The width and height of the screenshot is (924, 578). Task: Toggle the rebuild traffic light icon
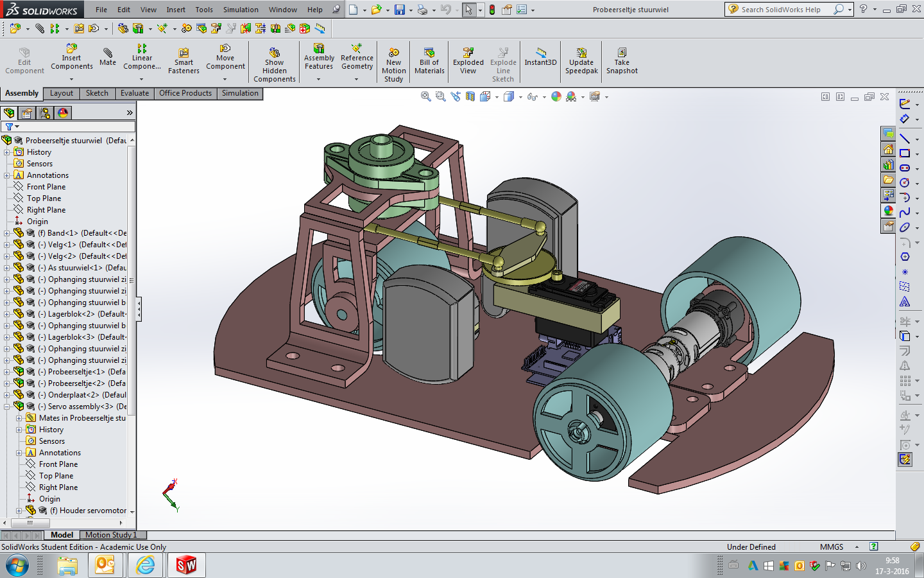point(492,10)
